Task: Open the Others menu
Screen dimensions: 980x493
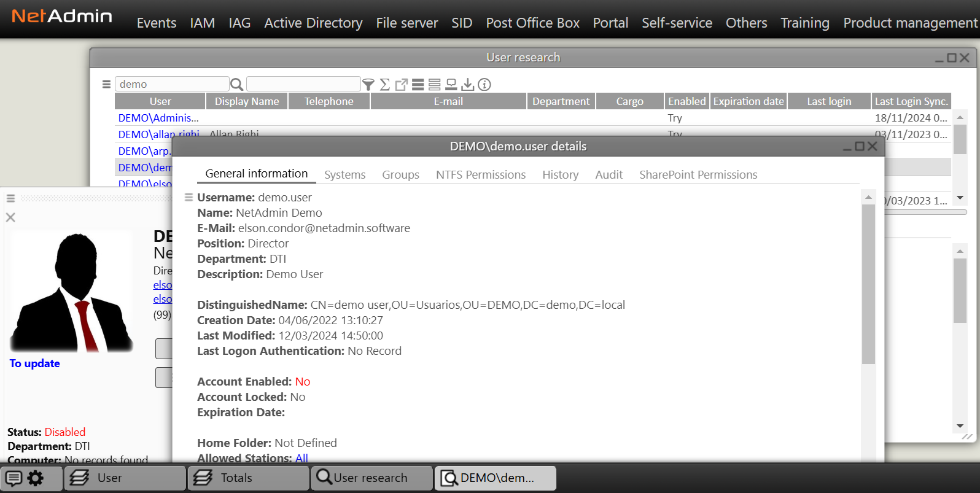Action: 747,23
